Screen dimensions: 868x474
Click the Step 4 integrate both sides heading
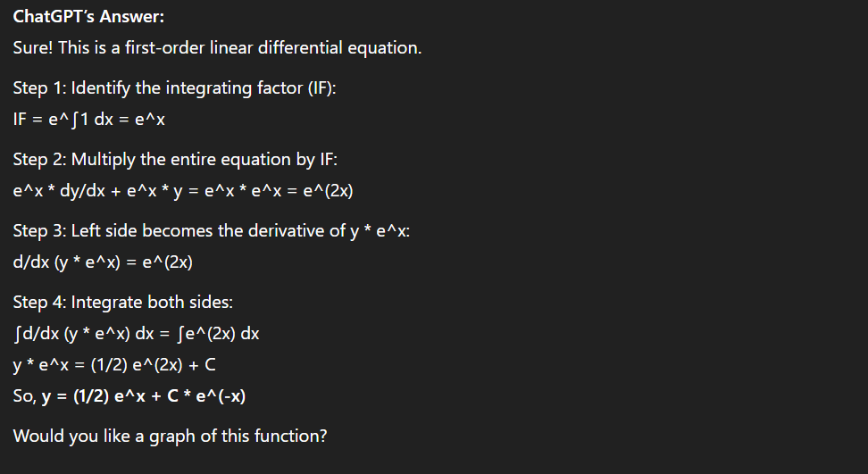(123, 302)
